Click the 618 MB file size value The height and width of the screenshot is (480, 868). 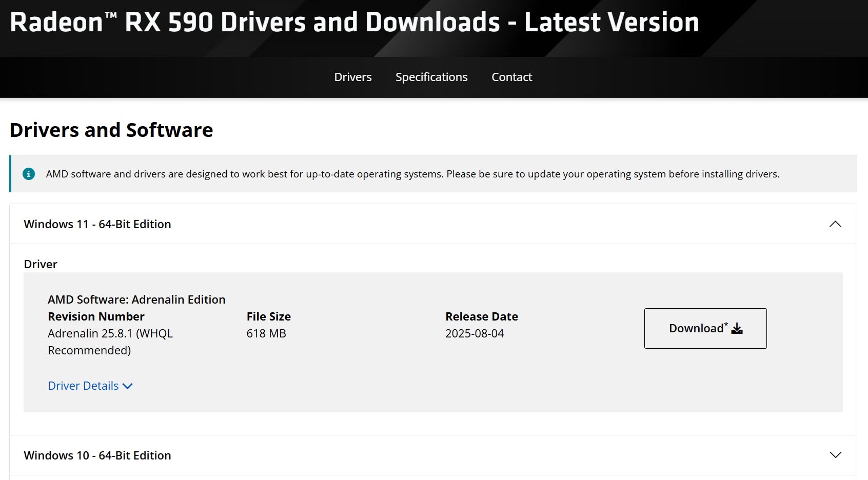pos(266,333)
